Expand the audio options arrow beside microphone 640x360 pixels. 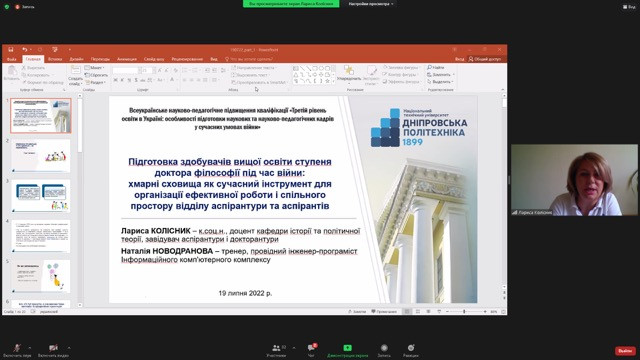click(30, 348)
